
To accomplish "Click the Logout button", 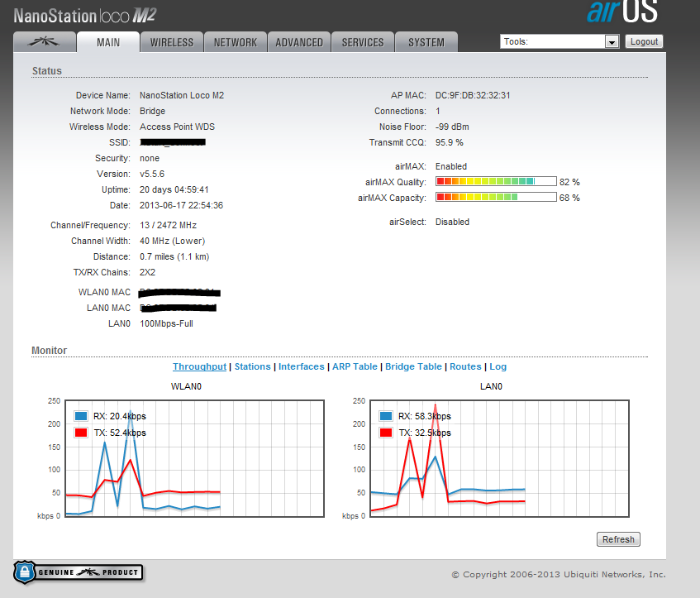I will [644, 41].
